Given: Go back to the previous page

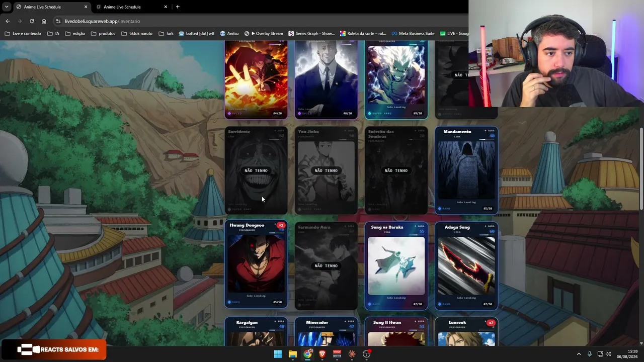Looking at the screenshot, I should 8,21.
